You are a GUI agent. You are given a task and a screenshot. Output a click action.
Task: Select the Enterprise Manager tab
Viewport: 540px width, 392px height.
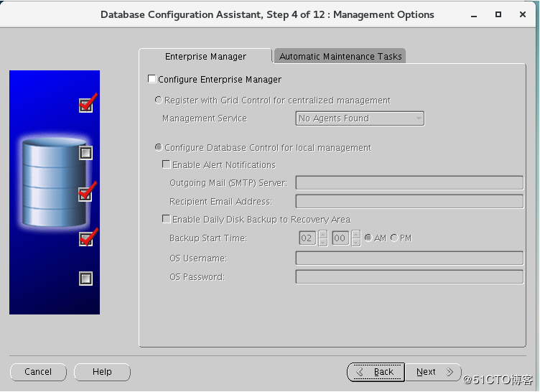pyautogui.click(x=205, y=56)
